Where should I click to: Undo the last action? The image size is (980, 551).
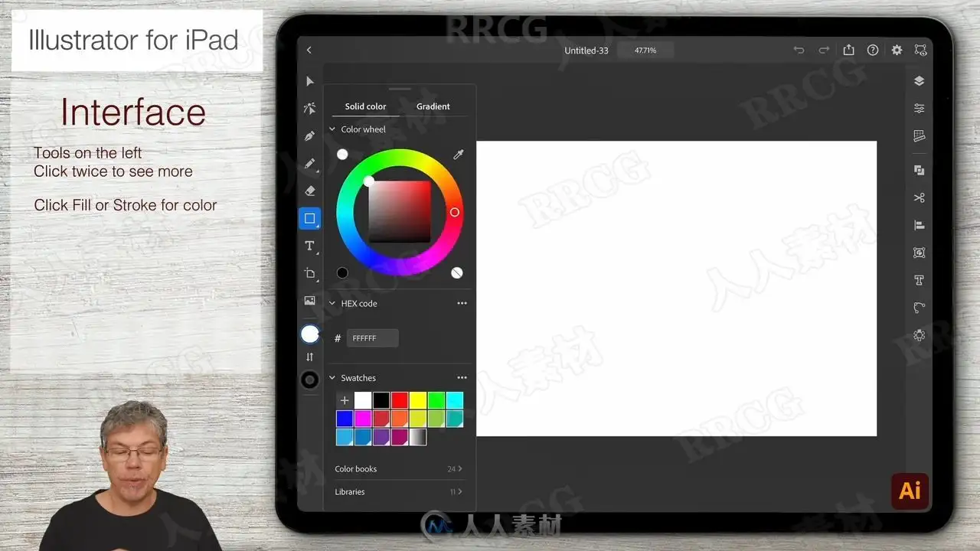[x=799, y=50]
